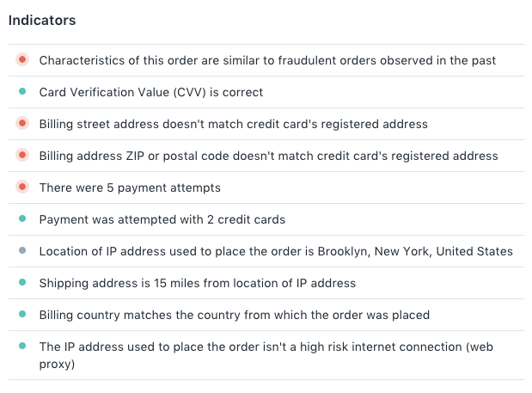Click the Indicators section heading
532x393 pixels.
coord(42,20)
